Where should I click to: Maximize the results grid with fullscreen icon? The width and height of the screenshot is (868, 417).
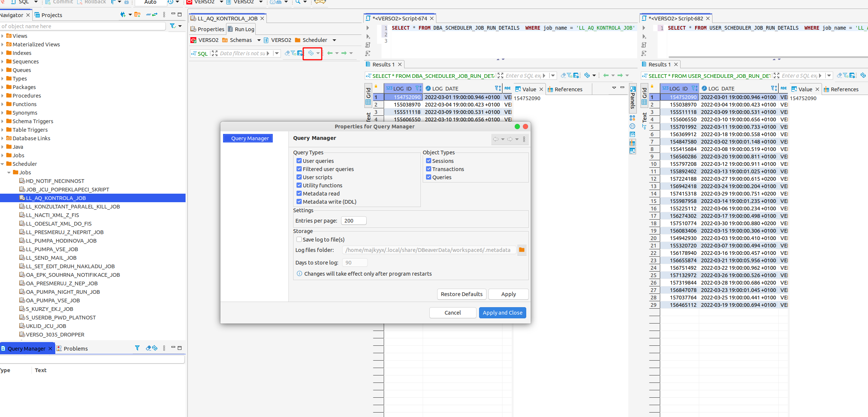coord(500,75)
